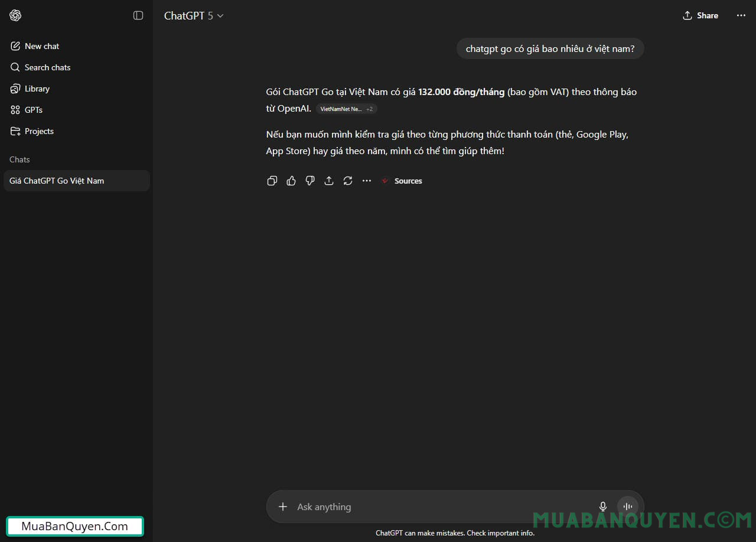Screen dimensions: 756x542
Task: Open the 'Giá ChatGPT Go Việt Nam' chat
Action: point(76,181)
